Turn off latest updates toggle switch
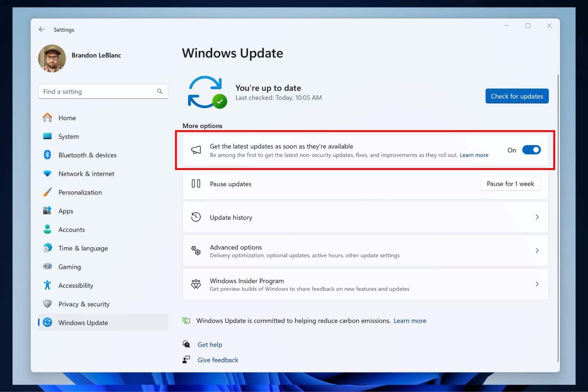588x392 pixels. [x=531, y=150]
